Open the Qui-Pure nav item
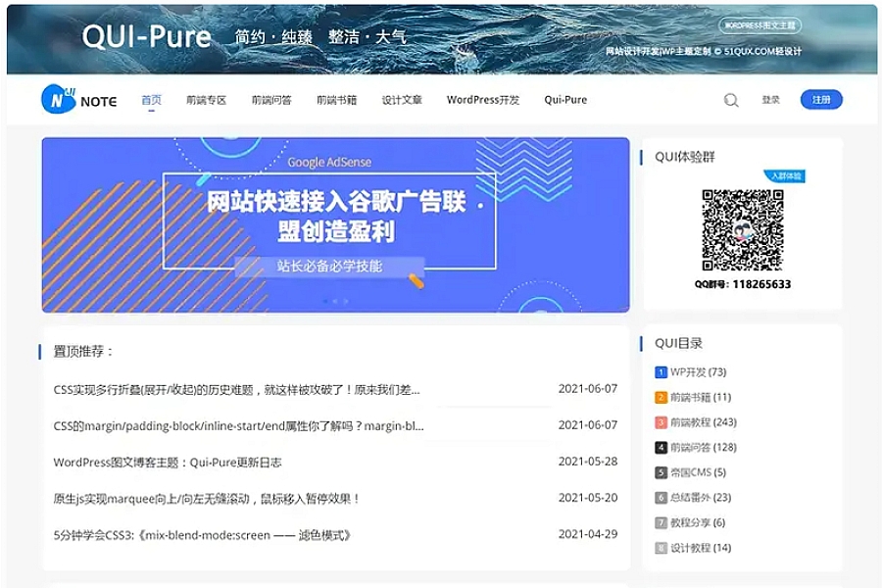The width and height of the screenshot is (882, 588). pyautogui.click(x=565, y=100)
